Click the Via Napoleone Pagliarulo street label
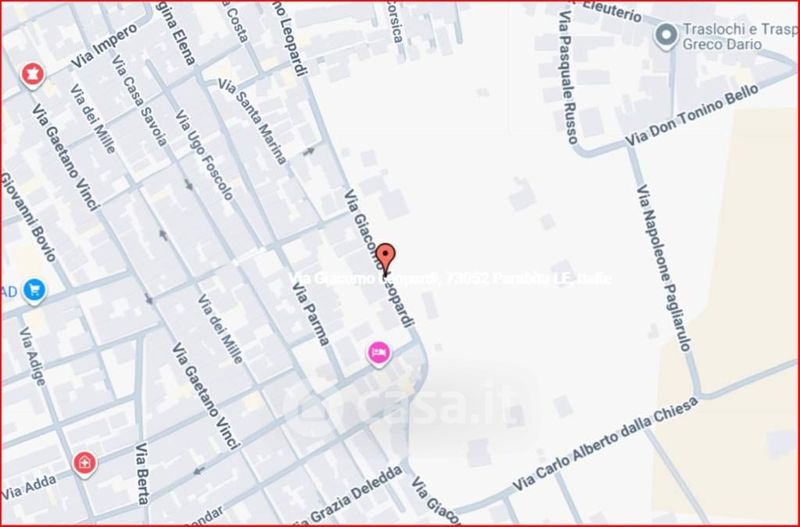 pyautogui.click(x=663, y=268)
